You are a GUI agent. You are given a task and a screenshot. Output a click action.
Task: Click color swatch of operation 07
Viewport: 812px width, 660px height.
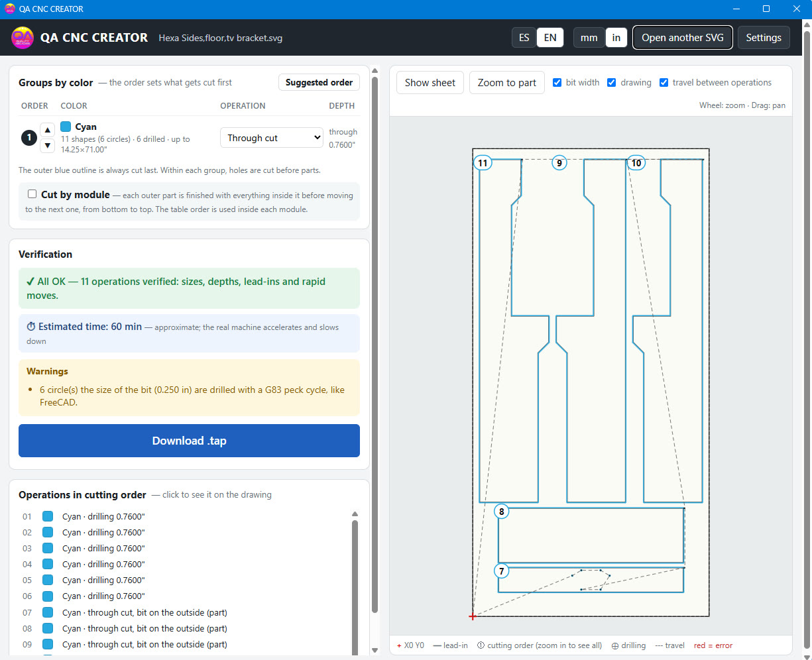point(48,612)
